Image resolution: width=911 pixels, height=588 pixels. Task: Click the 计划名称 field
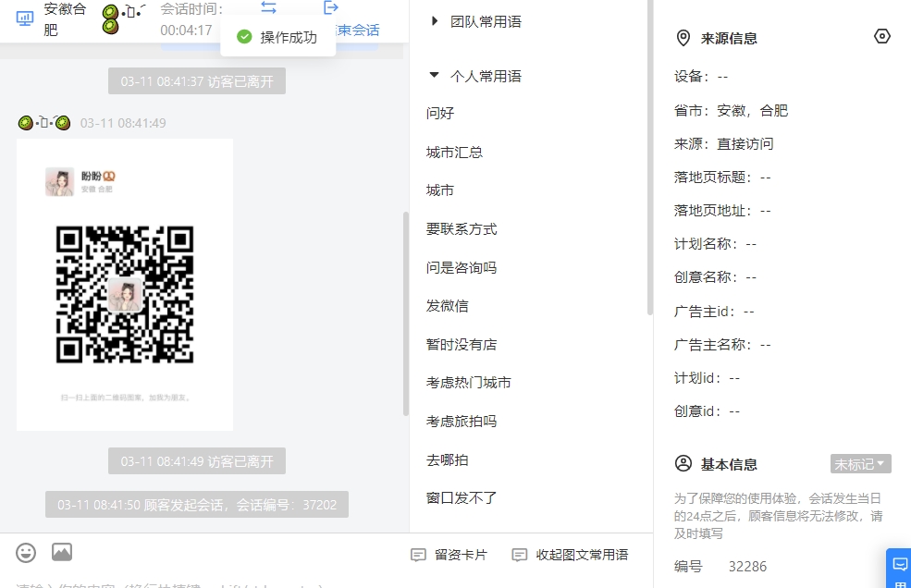(715, 244)
